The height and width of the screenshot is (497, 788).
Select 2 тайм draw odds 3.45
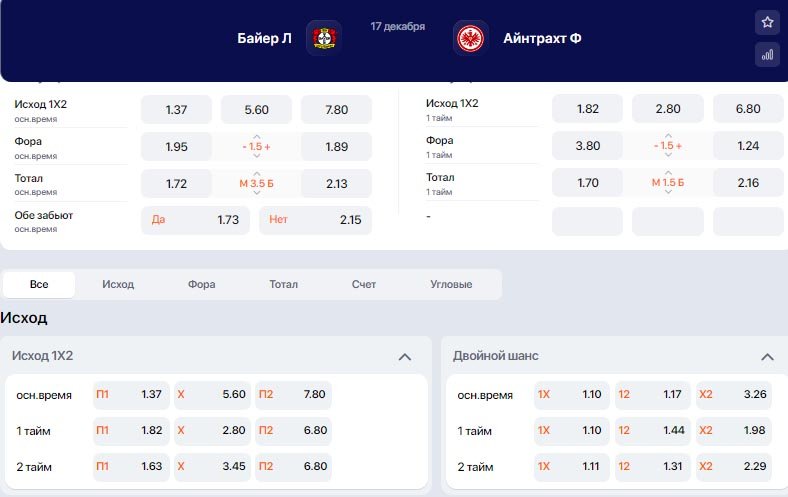212,467
